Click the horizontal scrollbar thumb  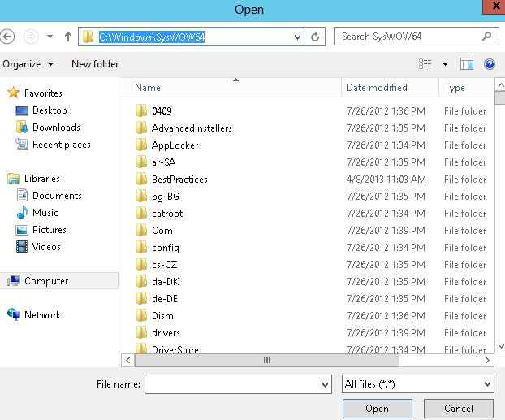266,361
